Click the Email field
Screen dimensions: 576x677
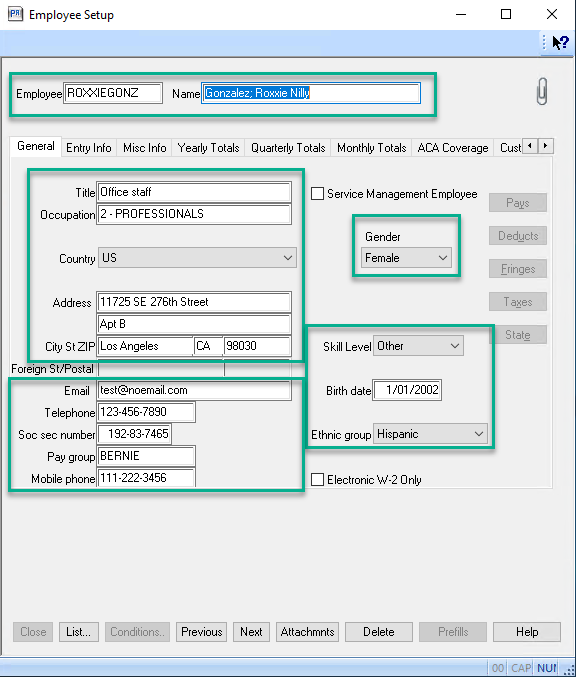(194, 390)
